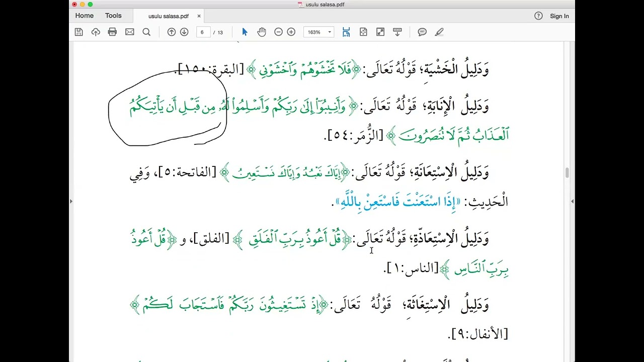Click the read mode download-style icon
The height and width of the screenshot is (362, 644).
click(x=397, y=32)
